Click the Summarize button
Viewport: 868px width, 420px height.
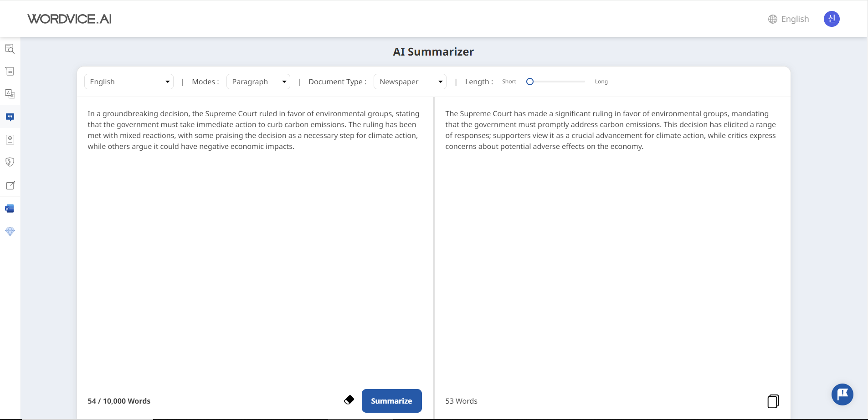[392, 401]
